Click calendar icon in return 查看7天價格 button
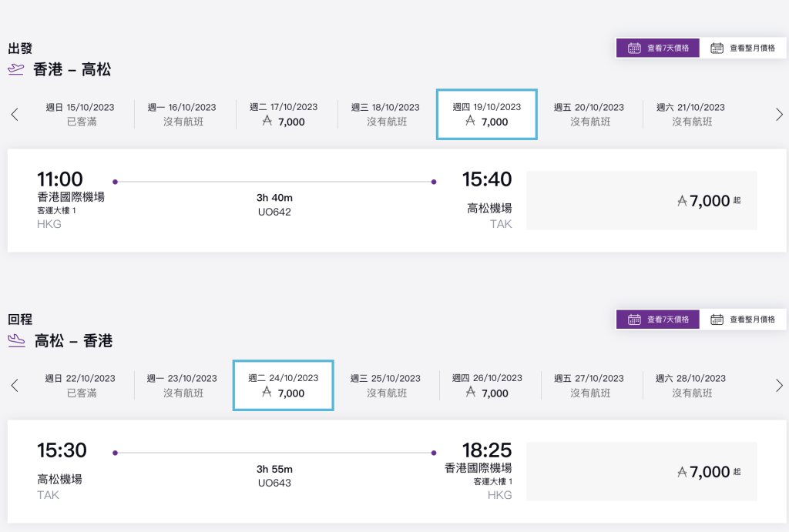This screenshot has height=532, width=789. (x=635, y=319)
